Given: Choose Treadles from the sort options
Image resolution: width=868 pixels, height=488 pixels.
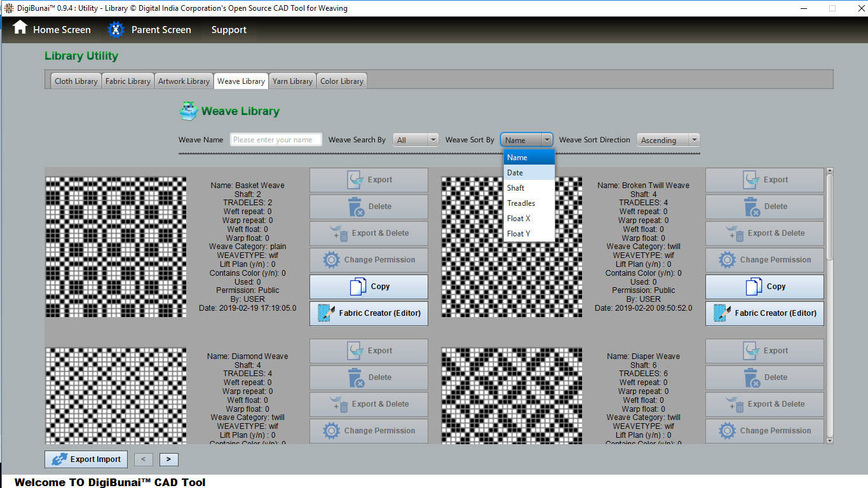Looking at the screenshot, I should pos(521,203).
